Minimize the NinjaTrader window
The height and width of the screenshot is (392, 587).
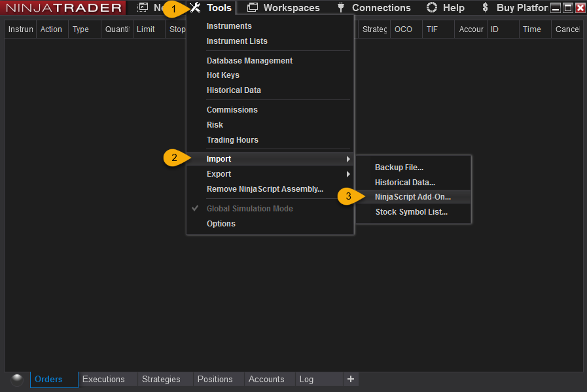coord(556,7)
